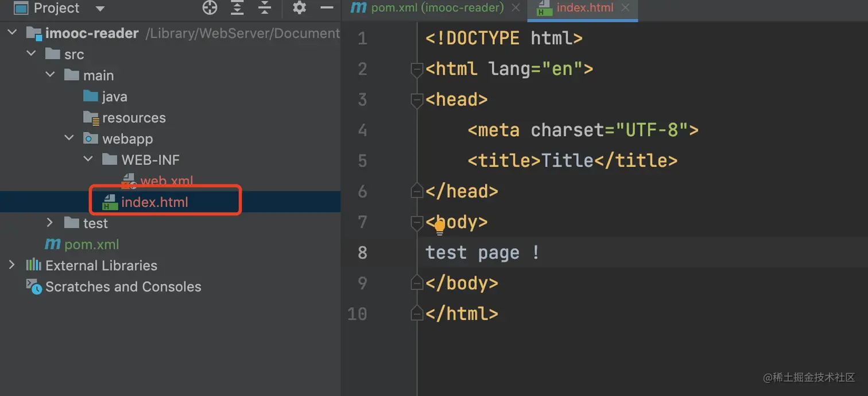
Task: Click the 'test page !' text line
Action: 482,252
